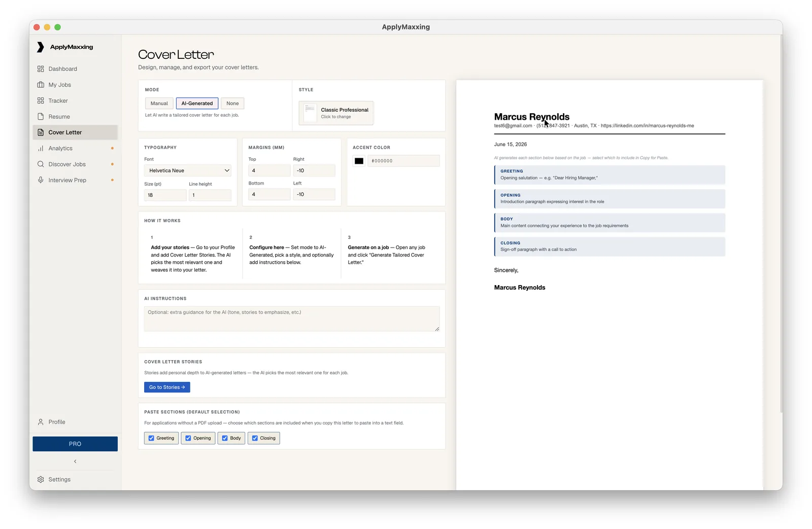Click the accent color hex field
This screenshot has width=812, height=529.
tap(403, 161)
